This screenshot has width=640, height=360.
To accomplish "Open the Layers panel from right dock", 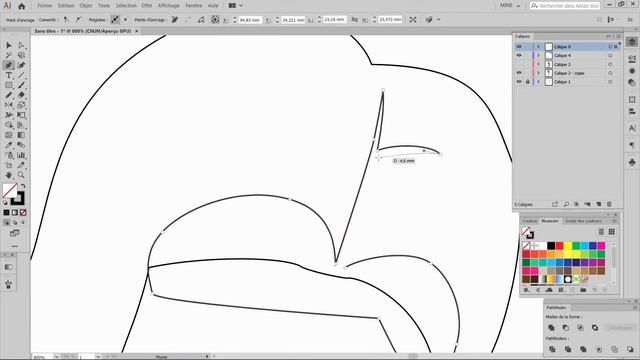I will [x=632, y=42].
